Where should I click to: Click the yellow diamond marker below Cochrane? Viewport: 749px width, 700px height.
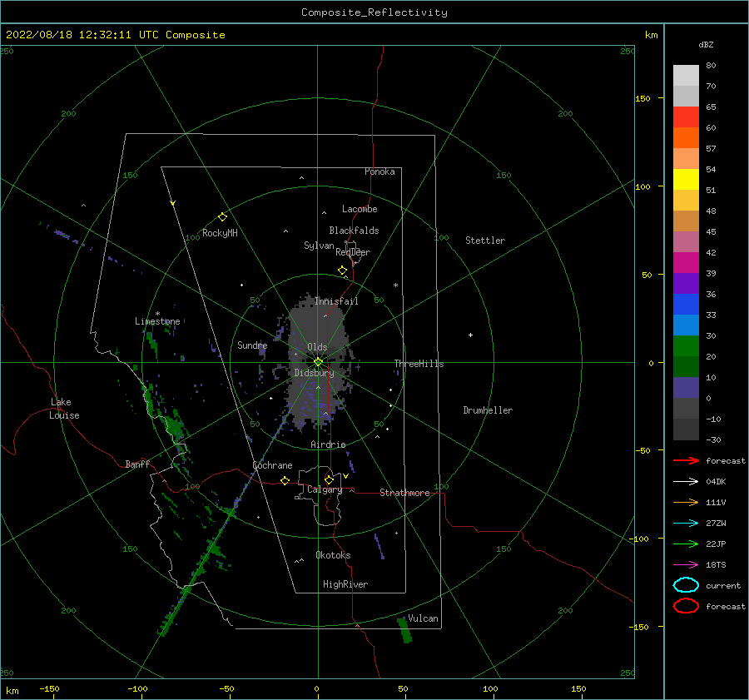tap(285, 481)
